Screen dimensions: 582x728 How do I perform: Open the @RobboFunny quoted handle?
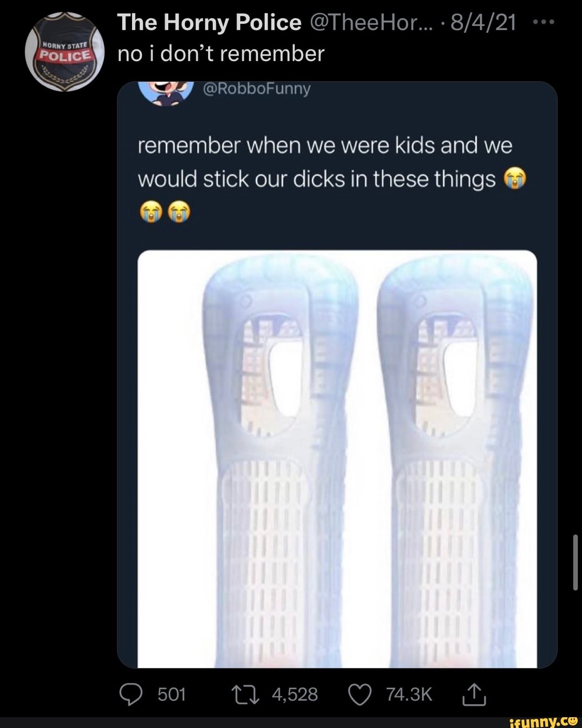[257, 88]
